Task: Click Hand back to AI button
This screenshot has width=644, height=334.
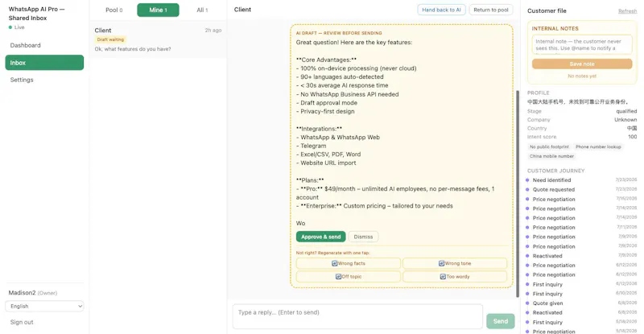Action: point(441,10)
